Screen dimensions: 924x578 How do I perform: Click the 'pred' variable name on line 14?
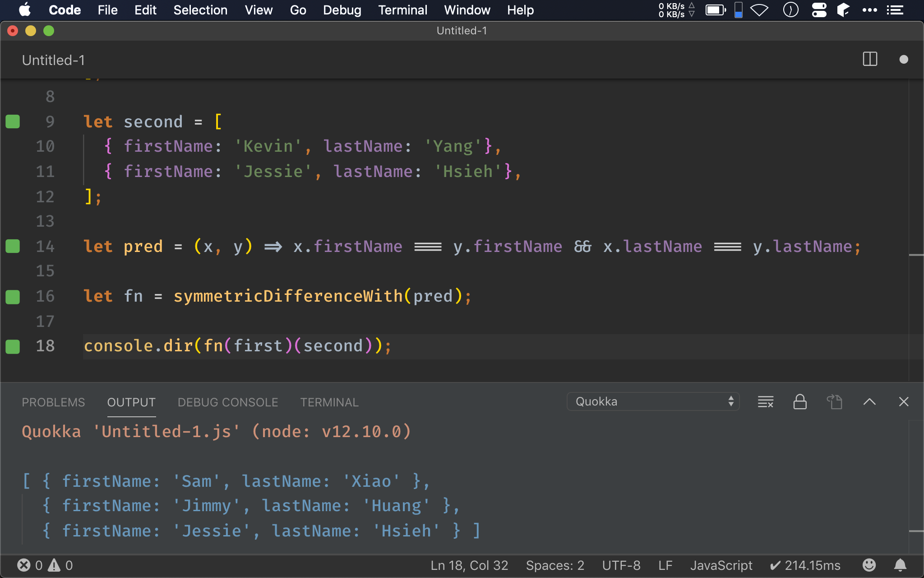point(143,247)
